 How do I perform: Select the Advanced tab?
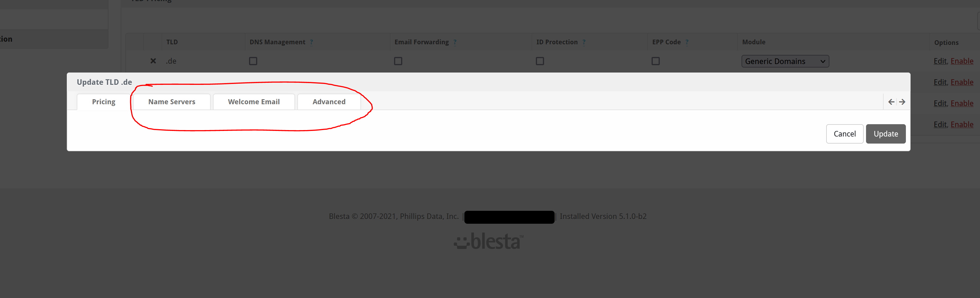329,102
